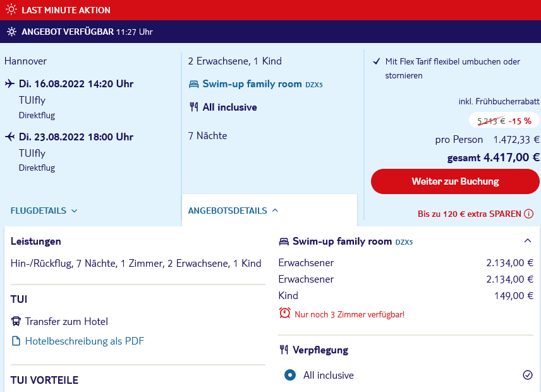
Task: Click the checkmark circle for All inclusive
Action: click(528, 375)
